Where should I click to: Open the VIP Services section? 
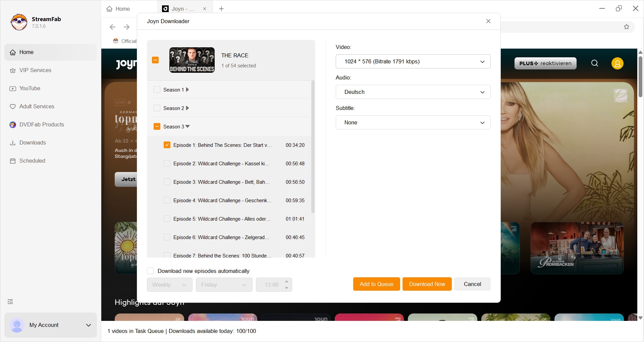(35, 70)
